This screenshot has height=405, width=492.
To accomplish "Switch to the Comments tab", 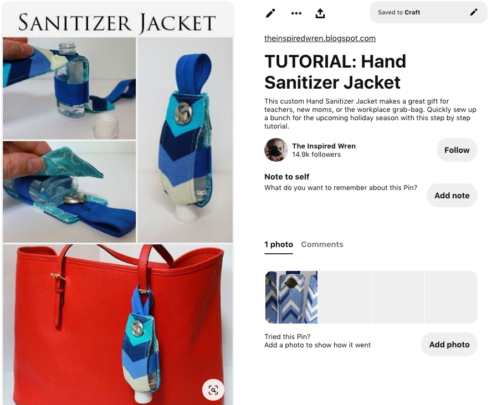I will pyautogui.click(x=322, y=244).
